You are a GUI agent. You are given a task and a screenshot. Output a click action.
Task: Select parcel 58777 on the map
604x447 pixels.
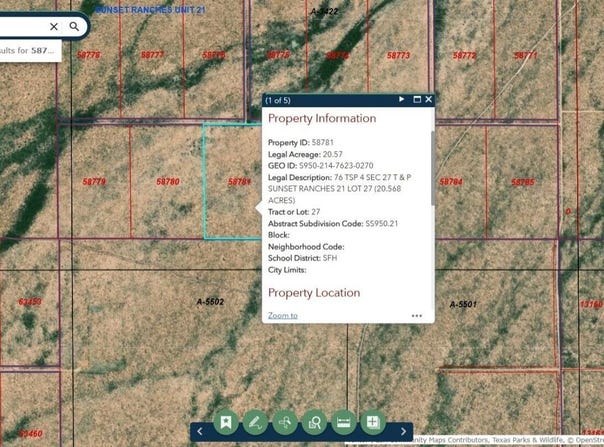153,55
